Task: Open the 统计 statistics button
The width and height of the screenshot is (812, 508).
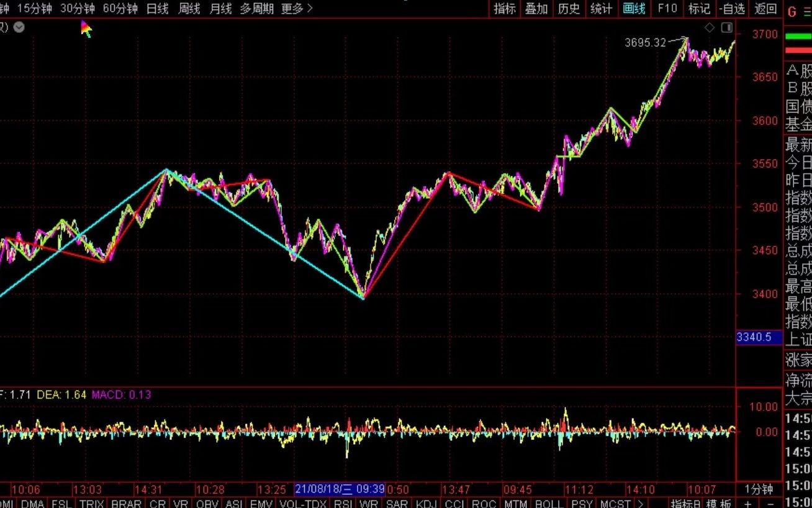Action: point(601,8)
